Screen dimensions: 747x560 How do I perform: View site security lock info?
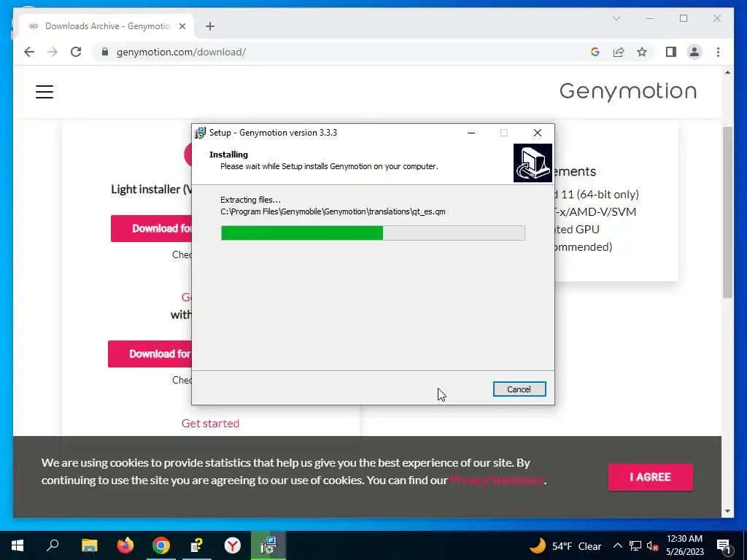pos(105,52)
